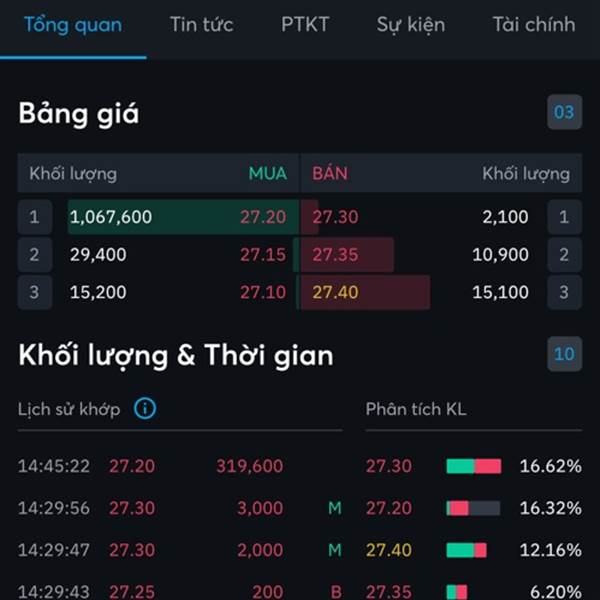Select the Sự kiện tab
This screenshot has width=600, height=600.
pyautogui.click(x=411, y=25)
